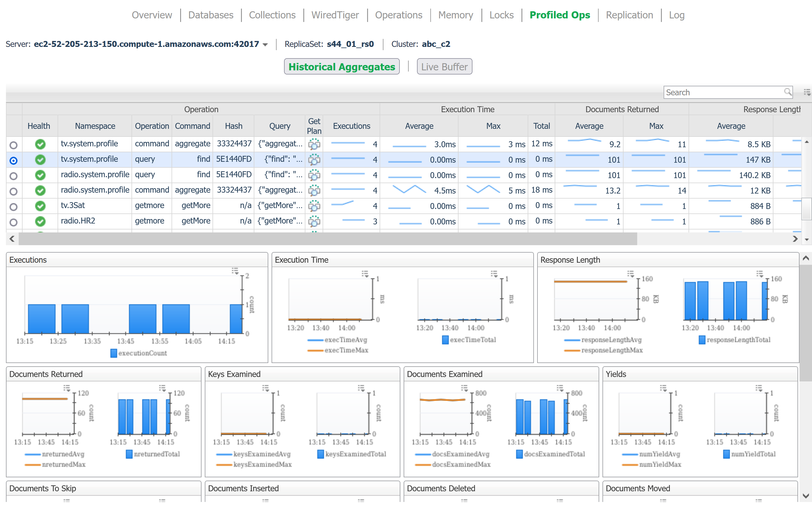
Task: Click search magnifier icon in Search box
Action: [787, 92]
